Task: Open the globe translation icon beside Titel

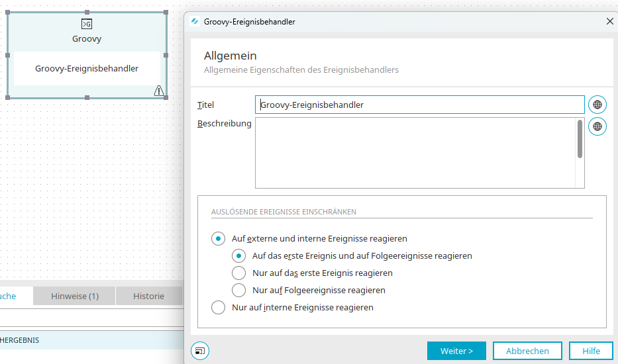Action: (597, 105)
